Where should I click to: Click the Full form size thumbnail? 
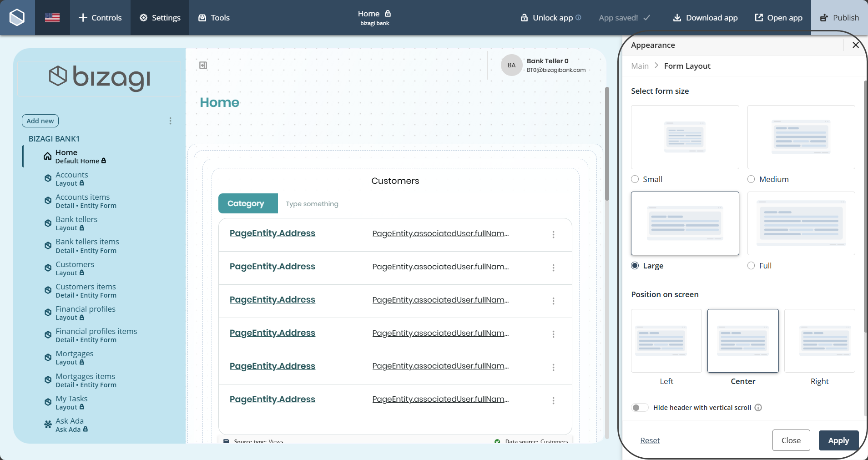(801, 223)
